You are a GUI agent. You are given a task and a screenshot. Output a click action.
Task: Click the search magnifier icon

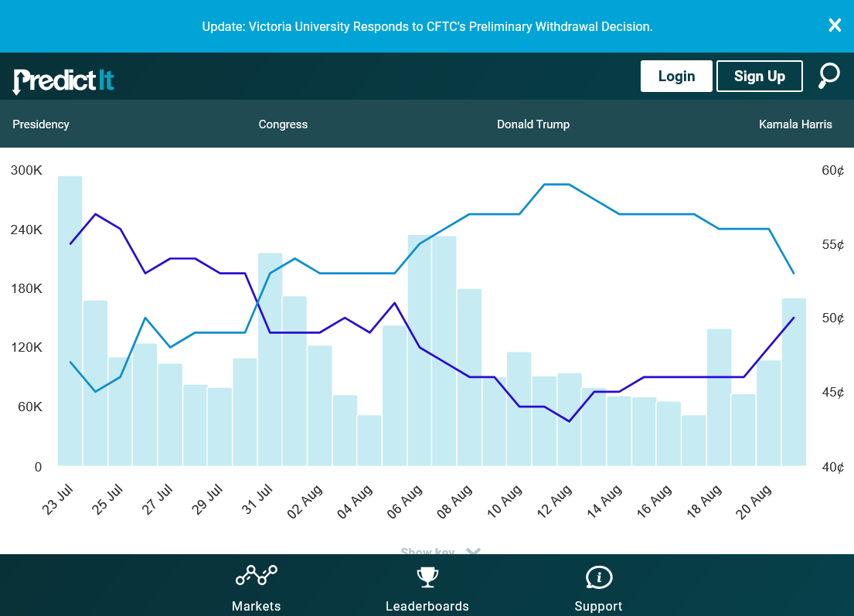pyautogui.click(x=828, y=76)
